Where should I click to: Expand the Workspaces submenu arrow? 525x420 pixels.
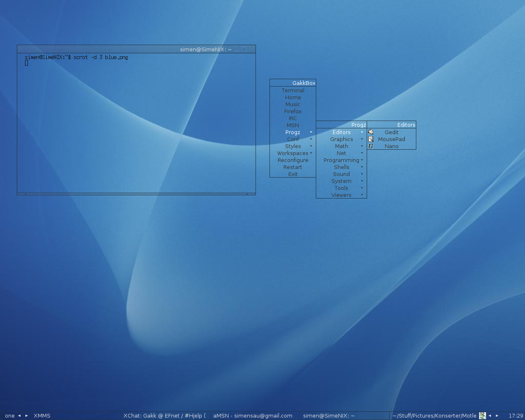coord(311,153)
